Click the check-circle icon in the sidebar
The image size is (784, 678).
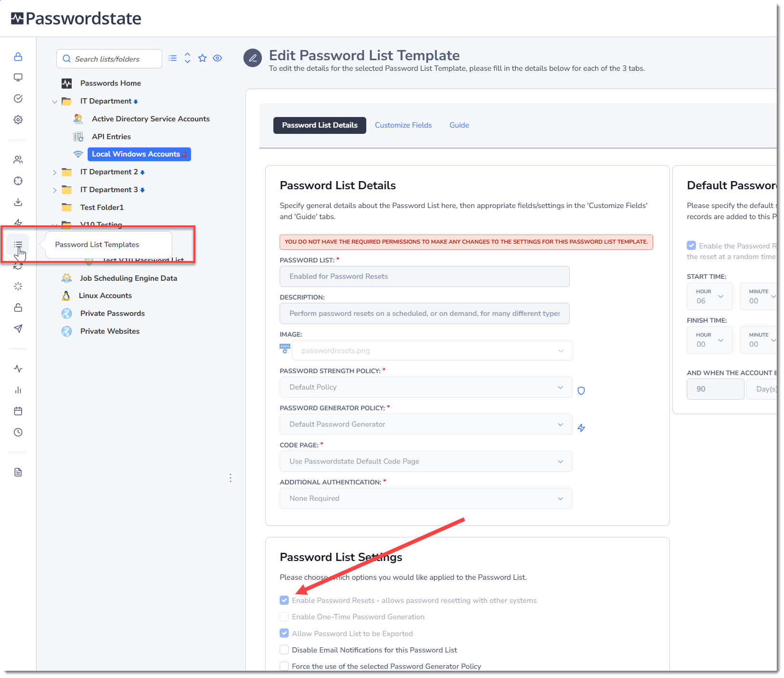[18, 99]
